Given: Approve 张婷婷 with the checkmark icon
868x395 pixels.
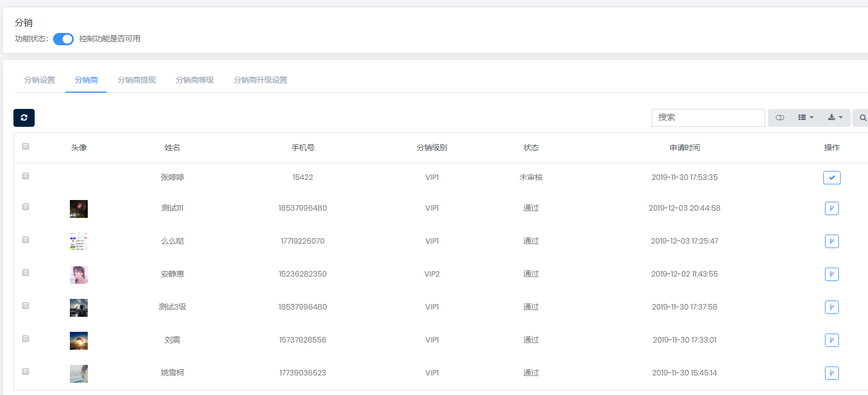Looking at the screenshot, I should click(832, 178).
